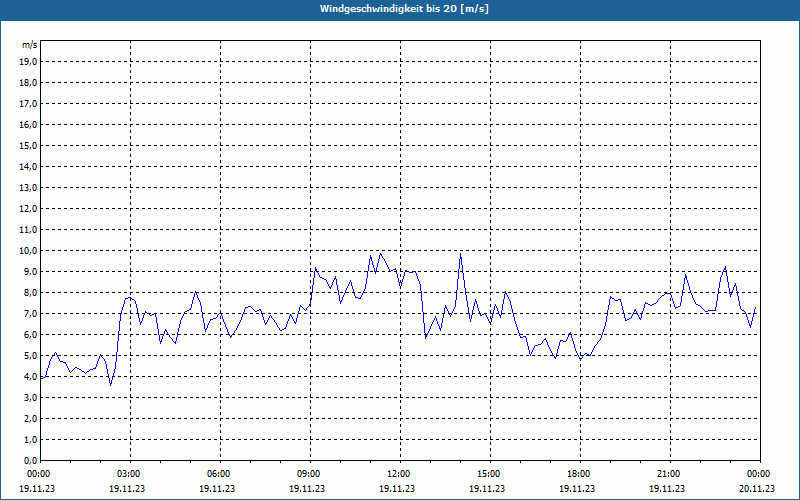Click the m/s unit label
This screenshot has height=500, width=800.
30,45
